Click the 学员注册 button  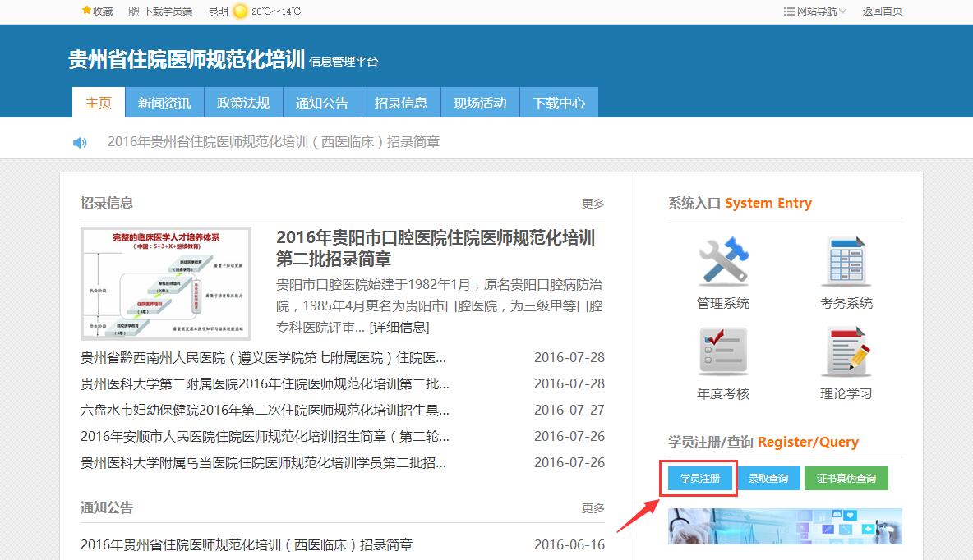[x=700, y=479]
